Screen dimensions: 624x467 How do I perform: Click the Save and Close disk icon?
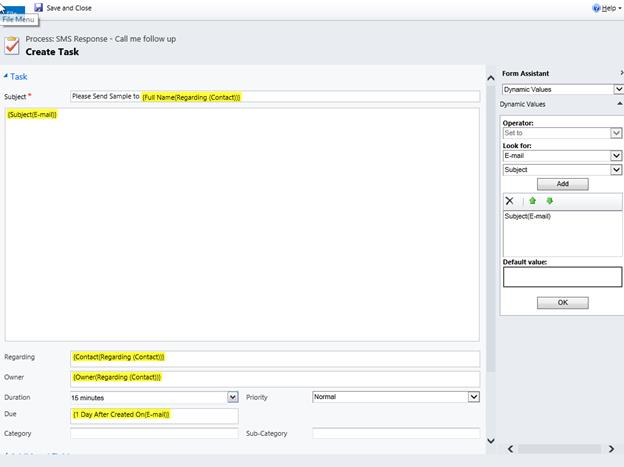38,8
